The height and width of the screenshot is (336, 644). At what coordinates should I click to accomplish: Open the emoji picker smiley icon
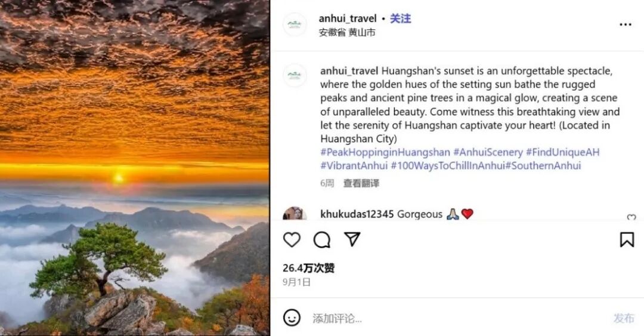292,318
